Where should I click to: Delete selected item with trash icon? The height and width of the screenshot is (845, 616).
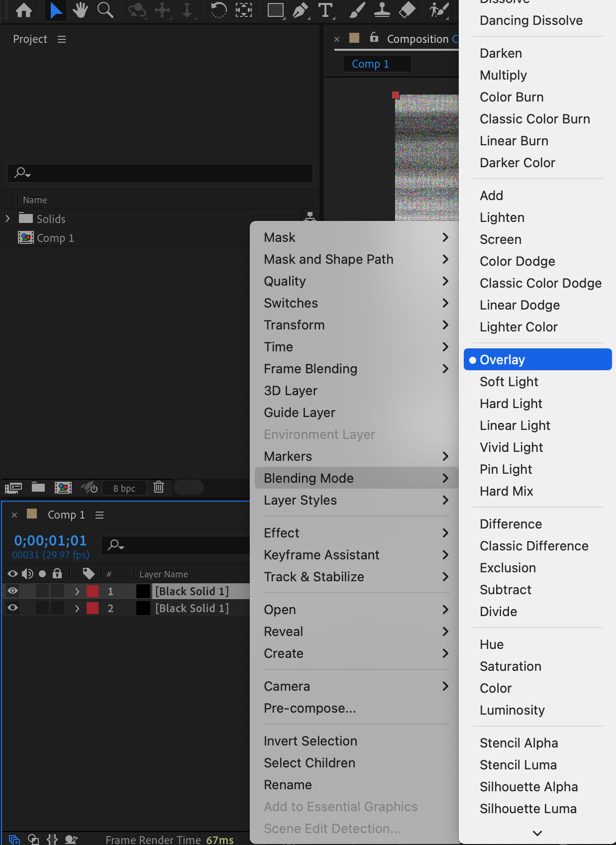pos(159,487)
